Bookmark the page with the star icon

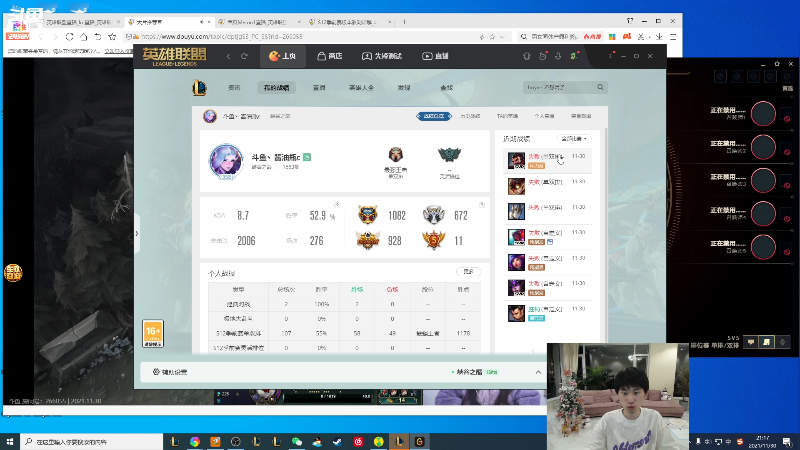tap(112, 37)
